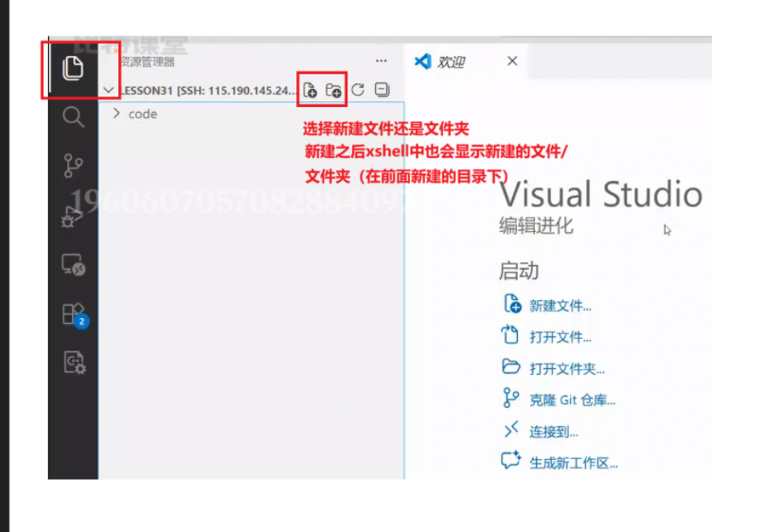Click the folder icon beside 打开文件夹

(511, 366)
